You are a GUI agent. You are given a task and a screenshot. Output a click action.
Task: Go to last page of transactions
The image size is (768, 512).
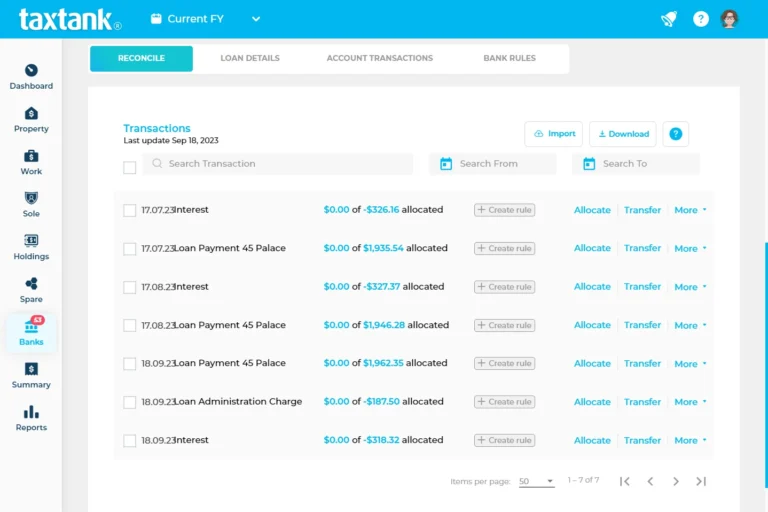tap(701, 481)
